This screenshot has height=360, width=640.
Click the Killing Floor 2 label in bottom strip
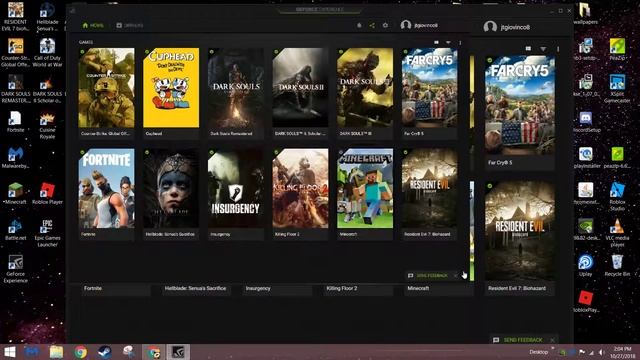(342, 288)
